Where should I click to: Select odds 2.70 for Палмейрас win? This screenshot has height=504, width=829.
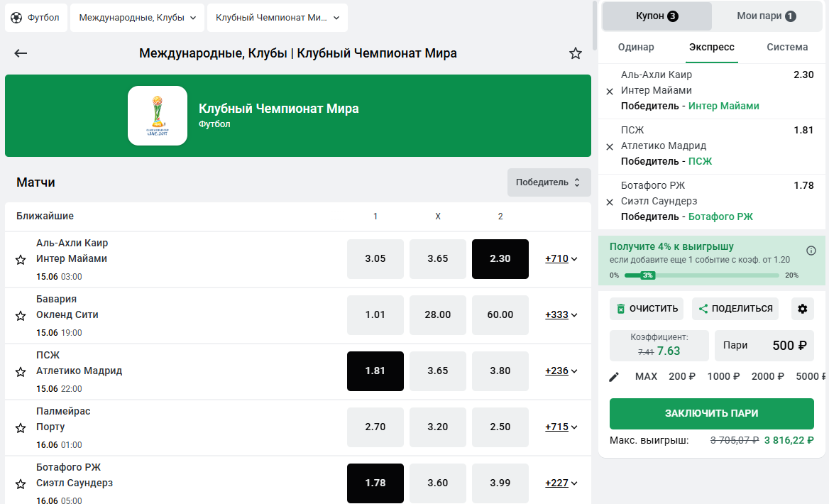click(375, 427)
